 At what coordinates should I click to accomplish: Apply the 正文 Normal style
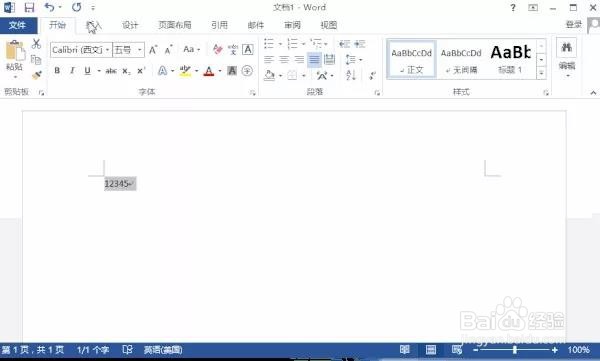coord(412,60)
